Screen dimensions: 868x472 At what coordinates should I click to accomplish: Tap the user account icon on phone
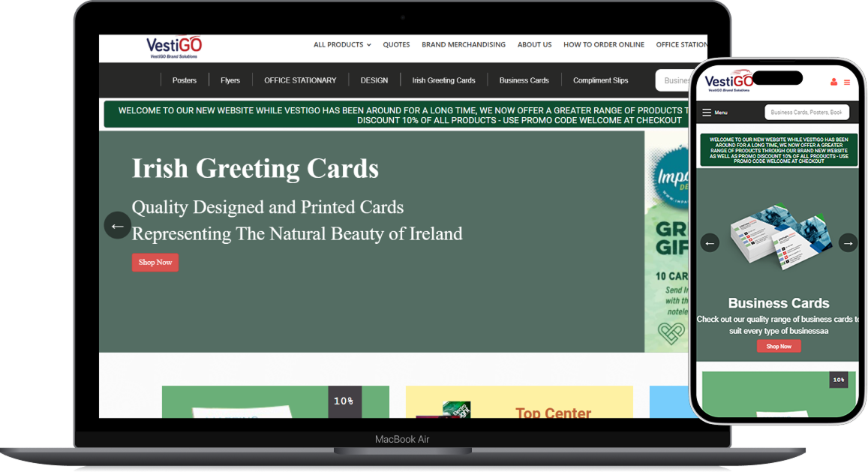point(833,83)
